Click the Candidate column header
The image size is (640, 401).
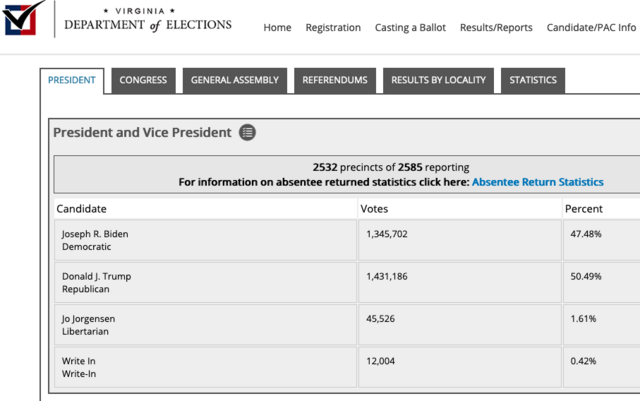tap(82, 209)
